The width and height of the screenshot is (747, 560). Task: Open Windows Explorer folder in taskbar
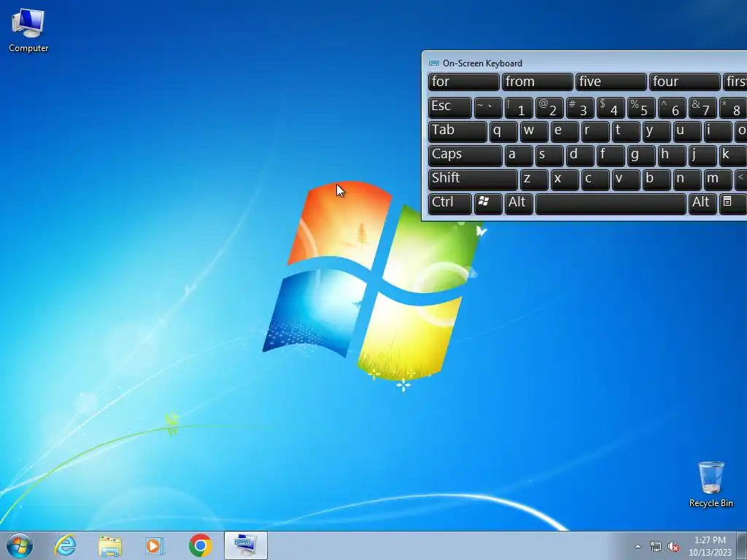click(110, 545)
